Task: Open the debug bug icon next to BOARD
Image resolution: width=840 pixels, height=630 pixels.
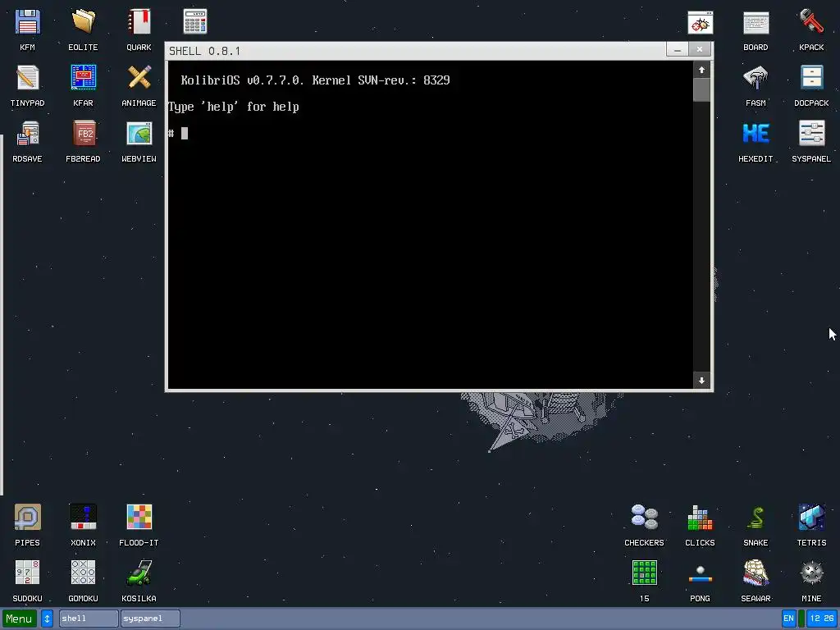Action: point(701,22)
